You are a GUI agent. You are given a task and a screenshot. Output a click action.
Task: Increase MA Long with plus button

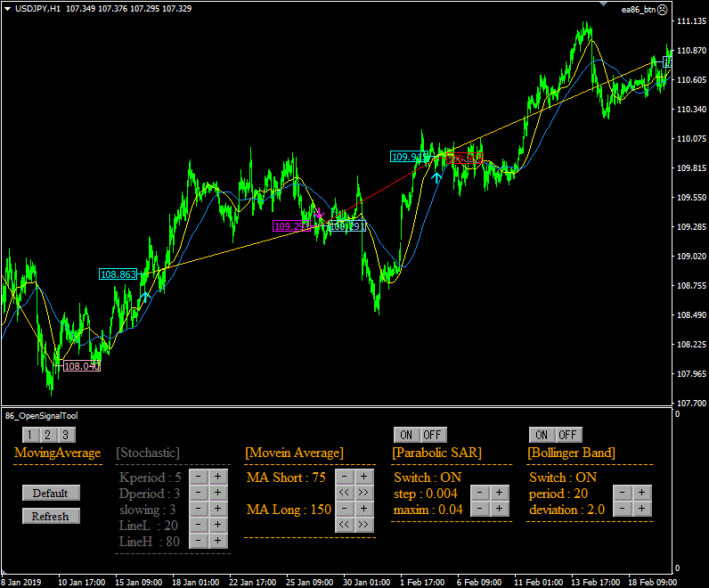364,509
